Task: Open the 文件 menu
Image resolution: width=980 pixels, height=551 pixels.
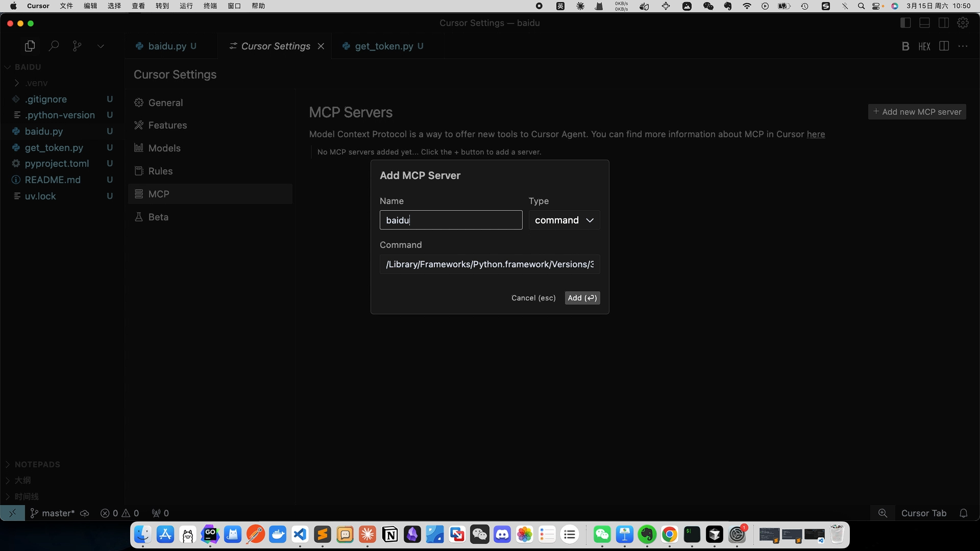Action: coord(66,6)
